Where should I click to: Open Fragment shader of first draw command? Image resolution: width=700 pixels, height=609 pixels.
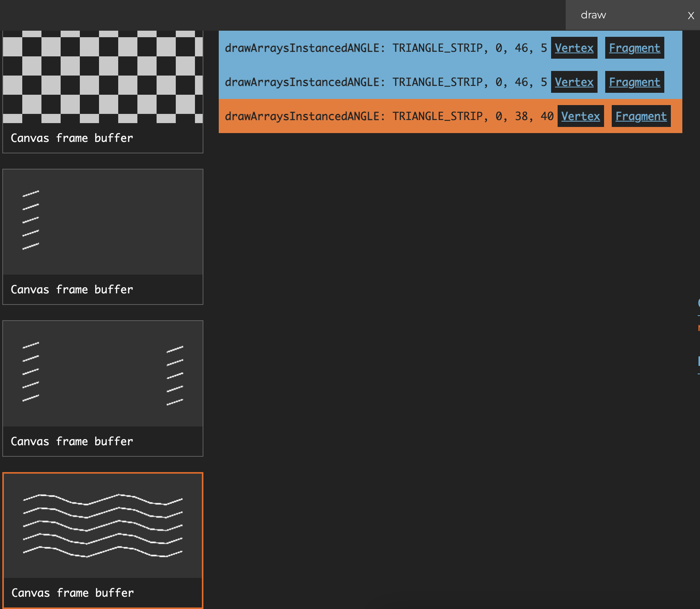(x=634, y=48)
